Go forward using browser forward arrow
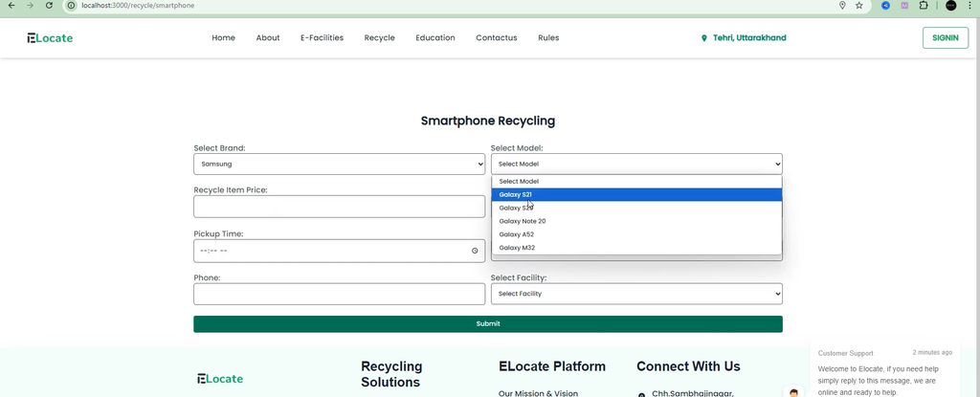This screenshot has width=980, height=397. (30, 5)
